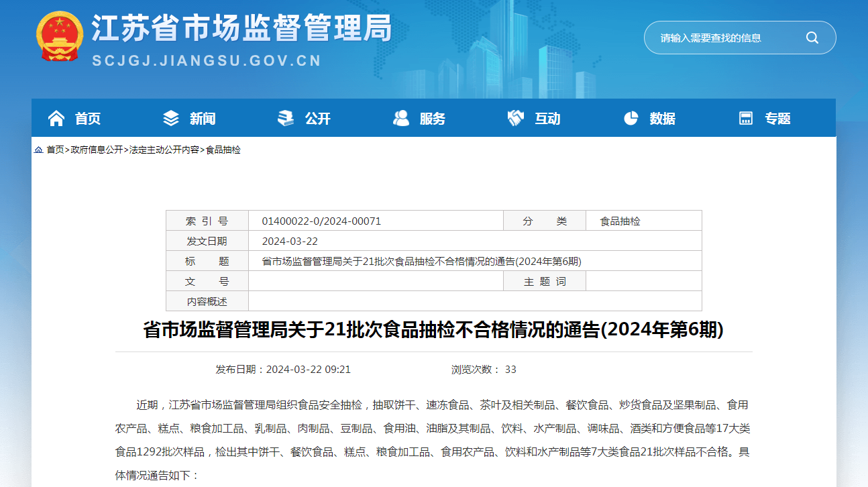The width and height of the screenshot is (868, 487).
Task: Click the magnifier search icon
Action: pyautogui.click(x=812, y=38)
